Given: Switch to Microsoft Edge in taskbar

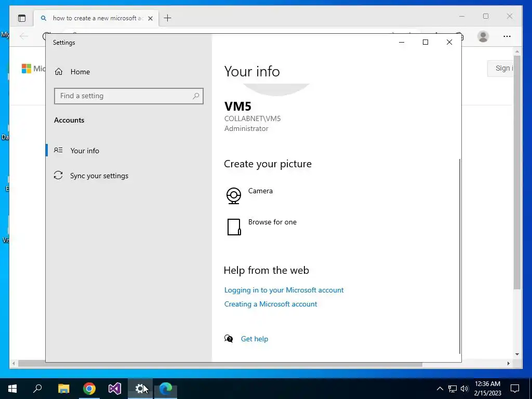Looking at the screenshot, I should pos(166,389).
